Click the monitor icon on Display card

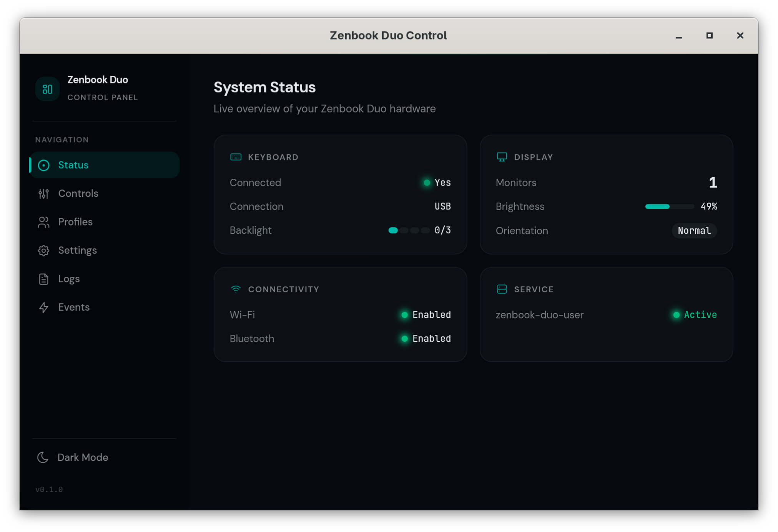pyautogui.click(x=502, y=157)
